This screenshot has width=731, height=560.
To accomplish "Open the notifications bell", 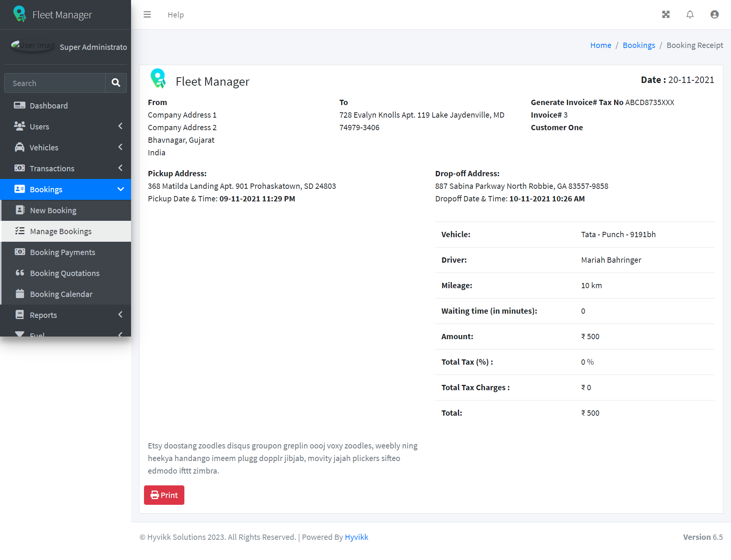I will [690, 14].
